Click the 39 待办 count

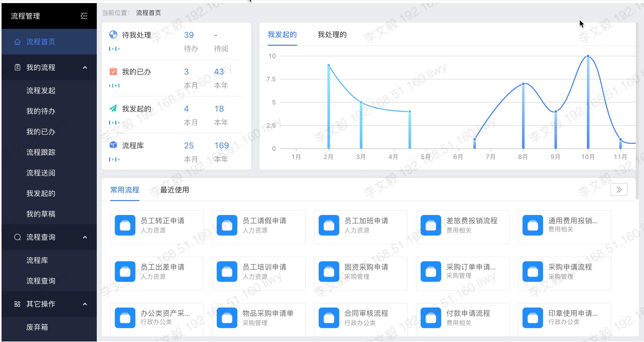[x=189, y=35]
